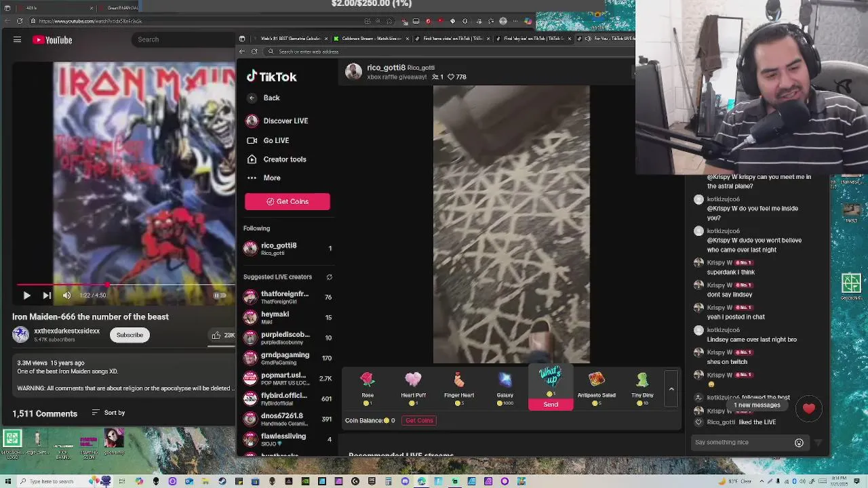This screenshot has width=868, height=488.
Task: Click the YouTube Search box
Action: click(183, 39)
